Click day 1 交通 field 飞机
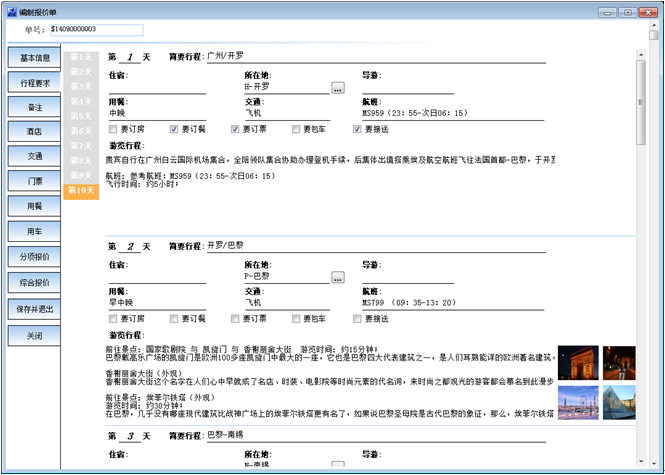Image resolution: width=665 pixels, height=475 pixels. point(287,114)
